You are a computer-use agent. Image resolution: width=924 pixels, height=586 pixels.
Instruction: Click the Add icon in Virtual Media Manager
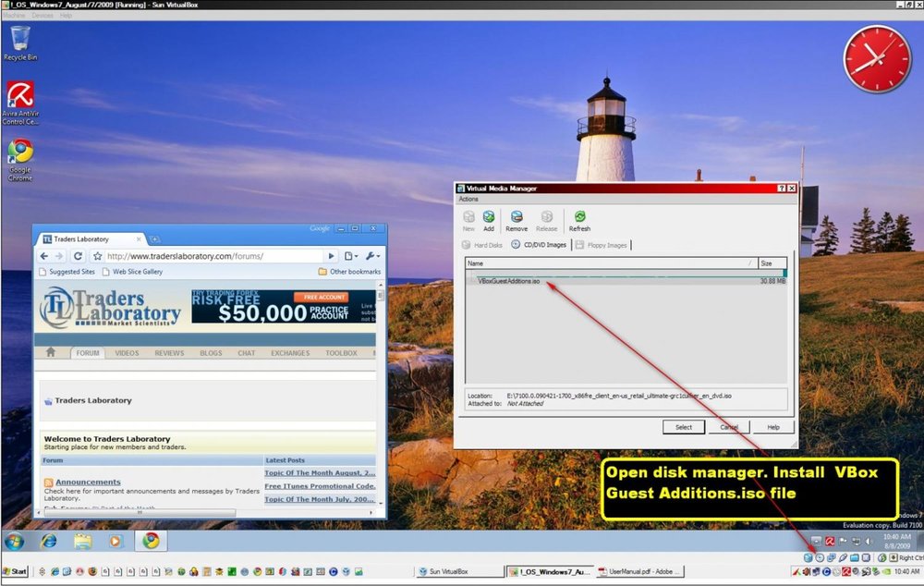(489, 217)
